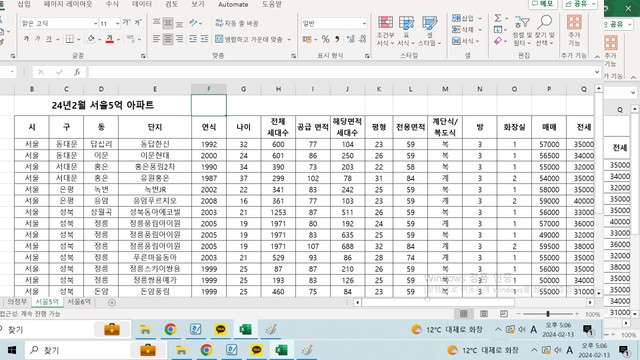Open the 맞춤 alignment dialog launcher

coord(293,56)
